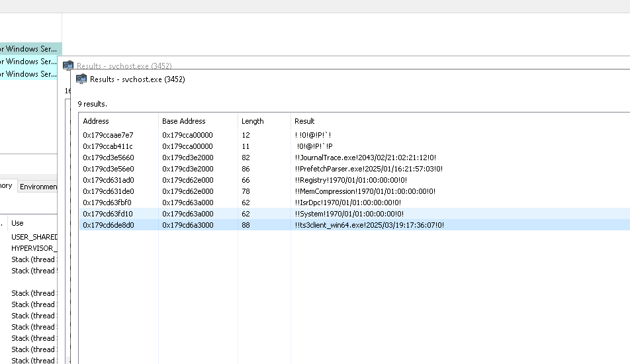Select the System 1970/01/01 result row

point(355,214)
